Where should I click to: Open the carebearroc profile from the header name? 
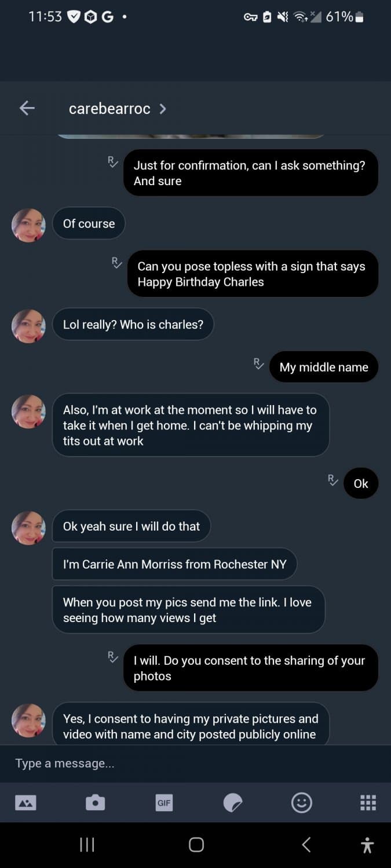click(109, 109)
